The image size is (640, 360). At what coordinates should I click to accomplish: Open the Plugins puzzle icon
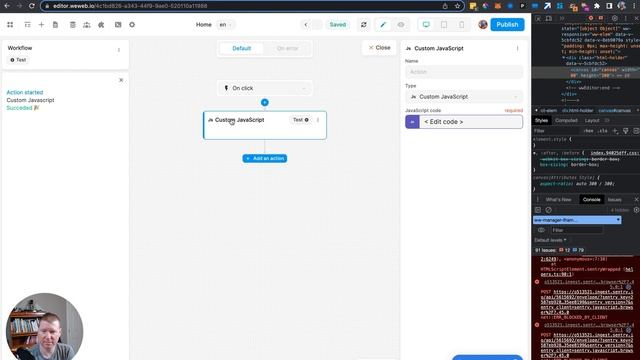point(101,25)
